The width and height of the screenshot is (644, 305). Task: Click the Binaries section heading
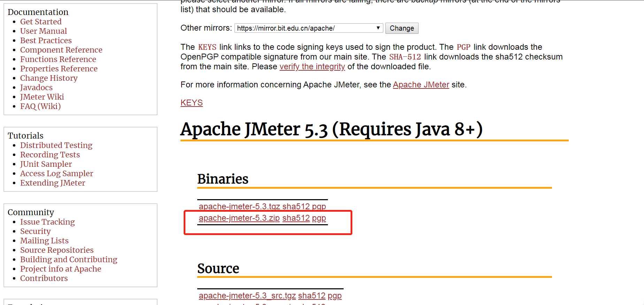223,179
